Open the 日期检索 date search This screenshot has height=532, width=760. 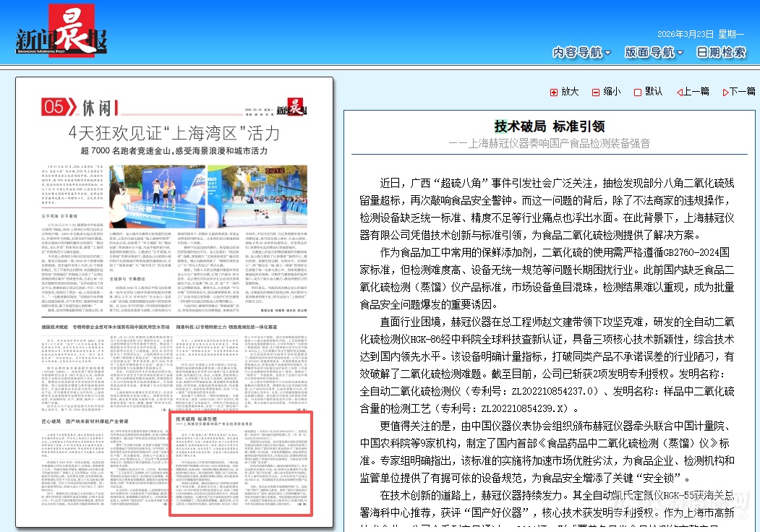tap(721, 53)
